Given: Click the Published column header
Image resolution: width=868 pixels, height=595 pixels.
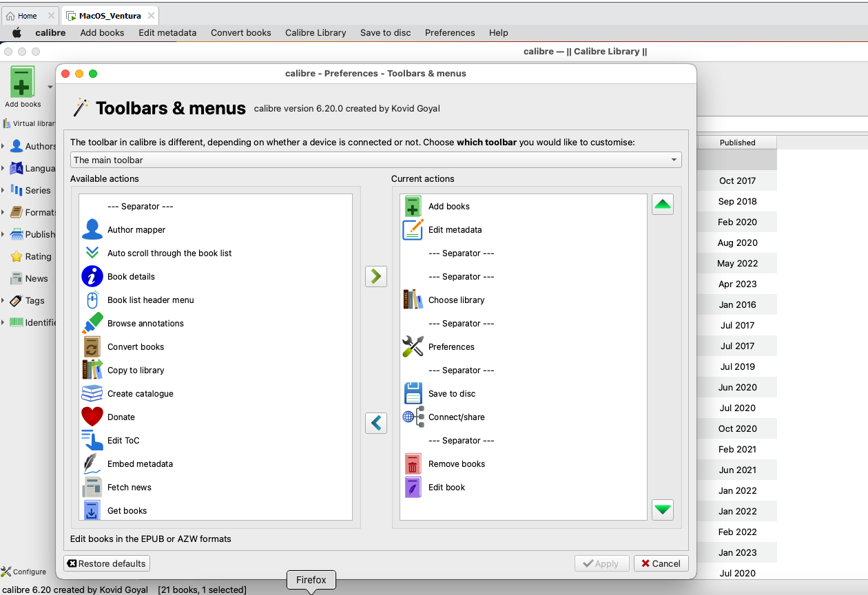Looking at the screenshot, I should pos(737,143).
